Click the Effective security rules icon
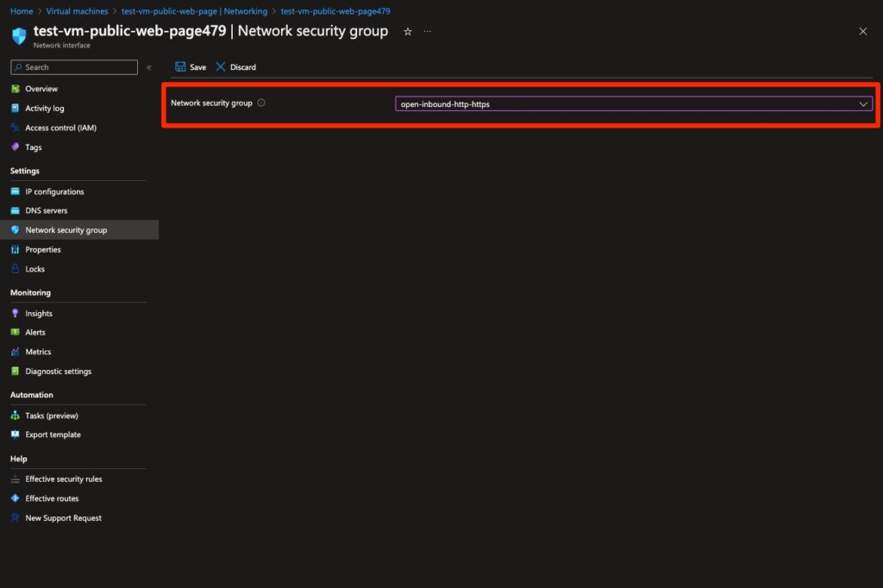The width and height of the screenshot is (883, 588). tap(16, 479)
